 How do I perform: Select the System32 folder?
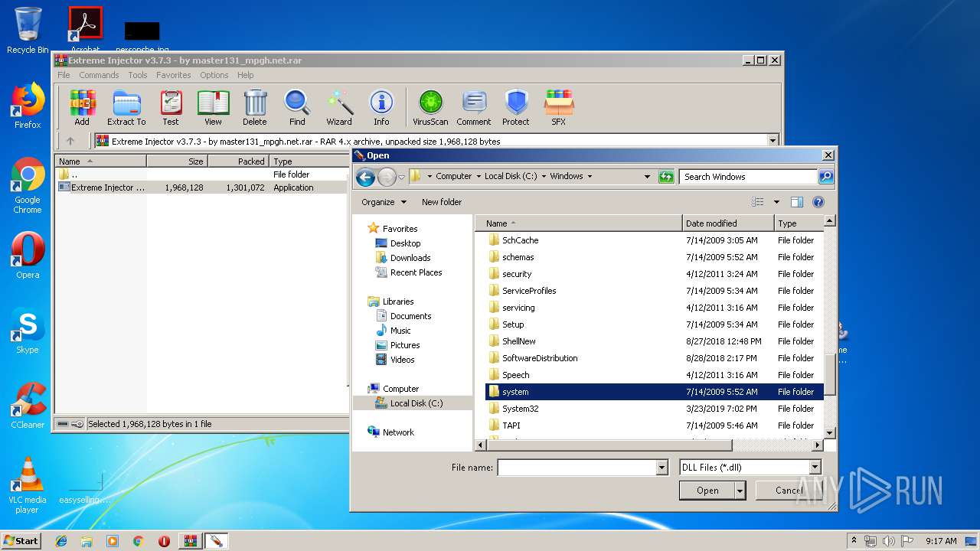point(520,409)
